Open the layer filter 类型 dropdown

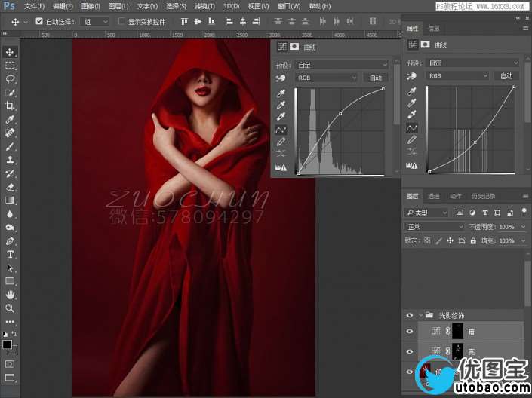(x=426, y=213)
